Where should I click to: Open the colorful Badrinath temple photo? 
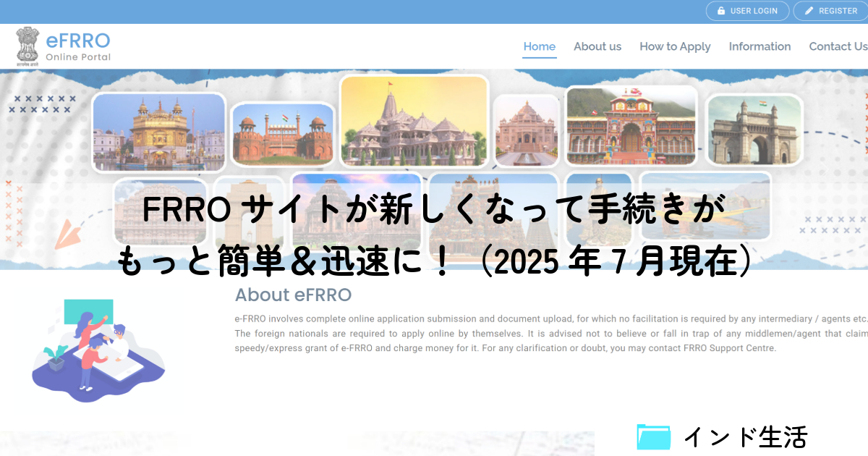click(x=631, y=127)
